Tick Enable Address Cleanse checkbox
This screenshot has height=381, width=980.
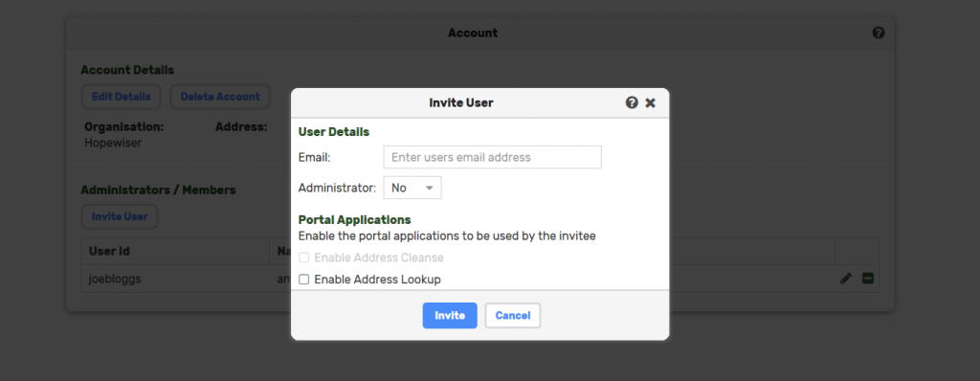coord(303,258)
